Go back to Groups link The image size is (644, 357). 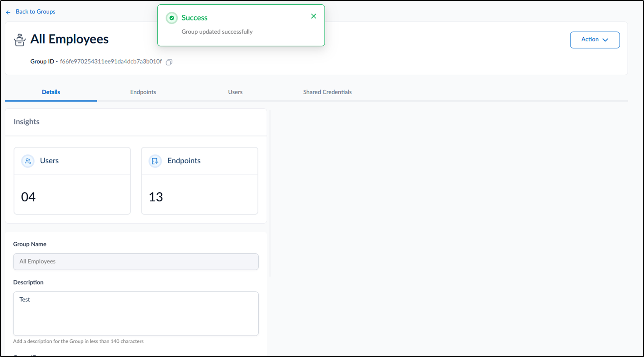pyautogui.click(x=36, y=12)
